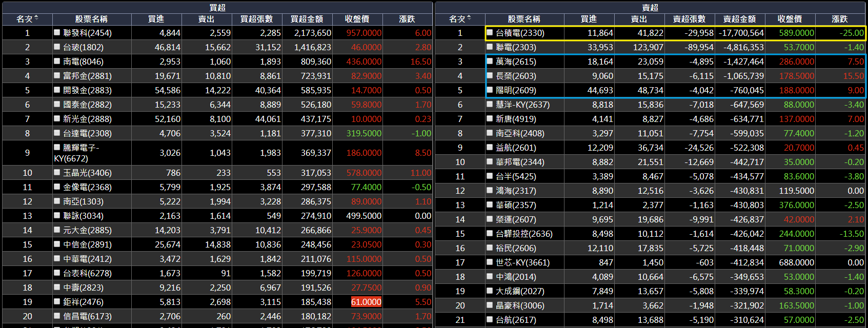Open the 南亞(1303) stock name
The image size is (868, 328).
(83, 201)
